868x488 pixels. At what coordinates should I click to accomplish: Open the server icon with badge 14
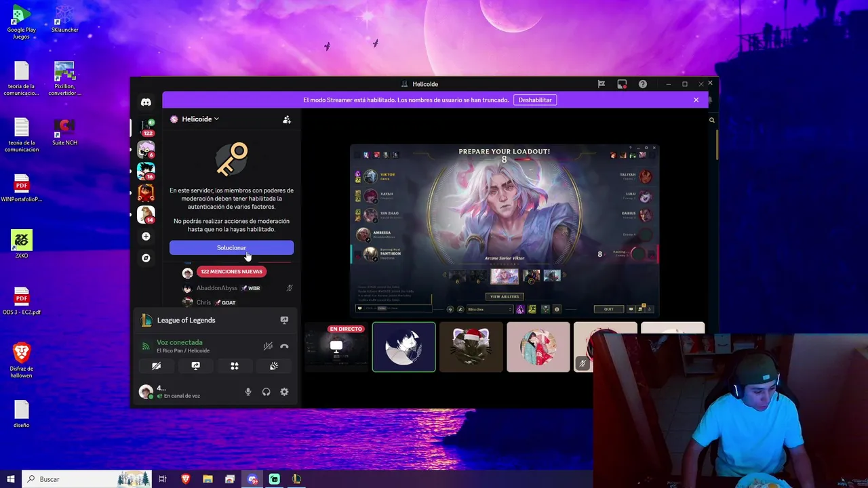point(146,215)
